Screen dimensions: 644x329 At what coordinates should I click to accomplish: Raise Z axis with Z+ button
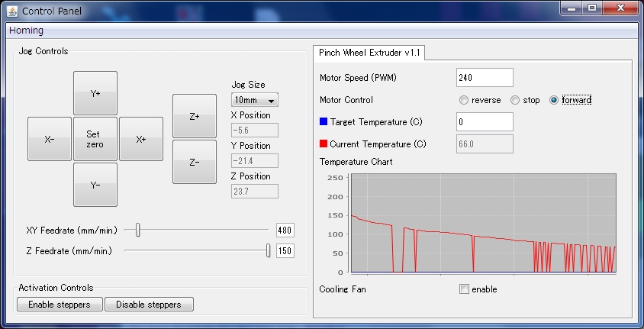[195, 116]
